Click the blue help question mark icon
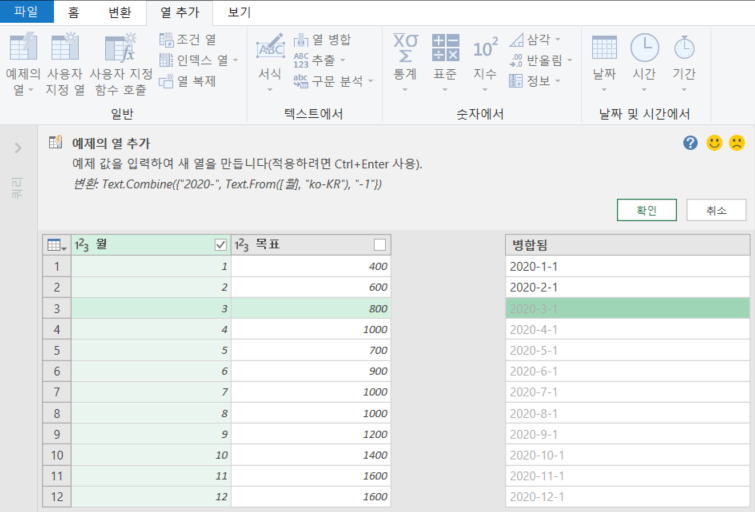The height and width of the screenshot is (512, 755). 690,143
